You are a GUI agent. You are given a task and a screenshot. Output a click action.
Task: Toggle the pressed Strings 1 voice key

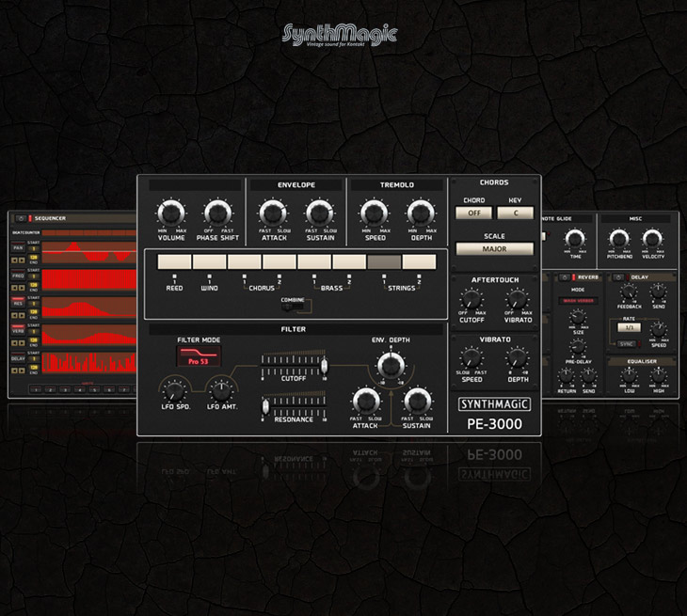point(384,261)
